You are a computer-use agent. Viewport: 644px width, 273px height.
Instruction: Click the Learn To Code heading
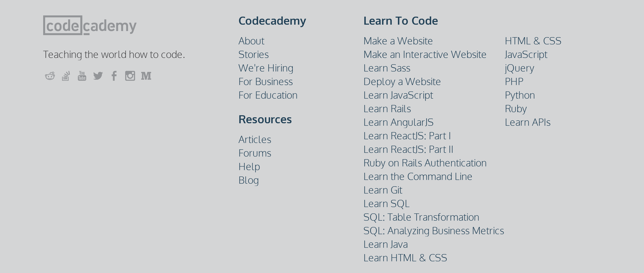pyautogui.click(x=400, y=21)
